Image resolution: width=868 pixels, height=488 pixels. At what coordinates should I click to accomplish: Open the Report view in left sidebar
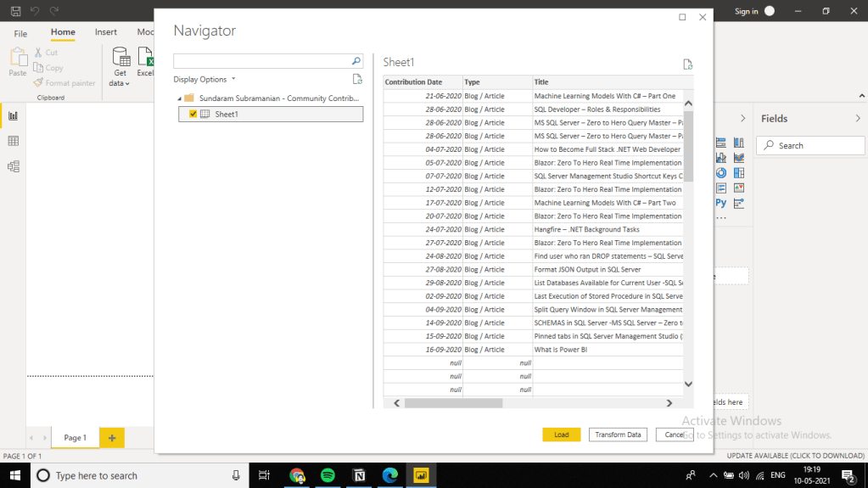click(13, 116)
